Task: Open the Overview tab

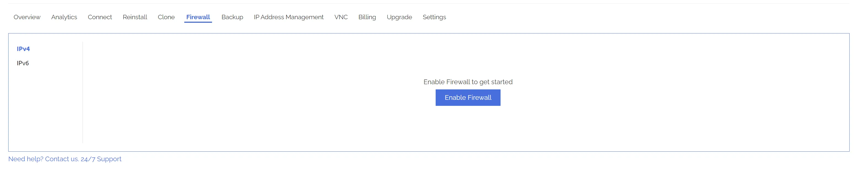Action: [x=27, y=17]
